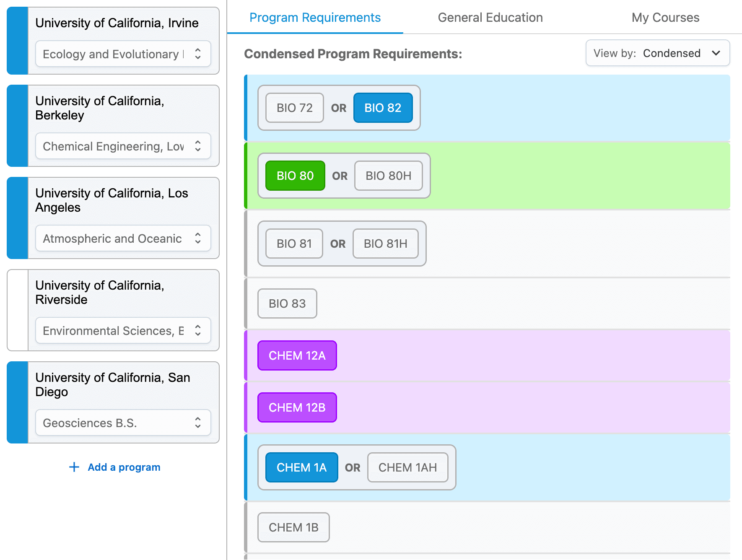This screenshot has width=742, height=560.
Task: Click the white color bar on UC Riverside card
Action: click(x=18, y=310)
